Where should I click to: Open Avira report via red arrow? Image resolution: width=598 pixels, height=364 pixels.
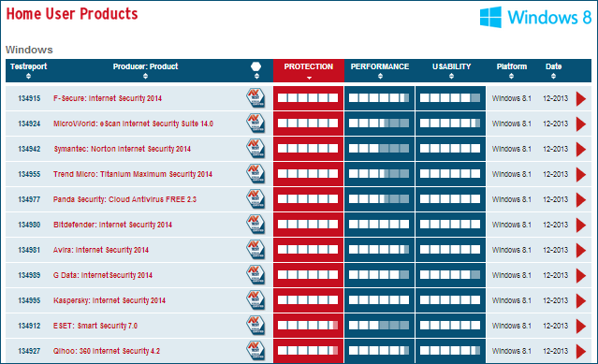[580, 250]
